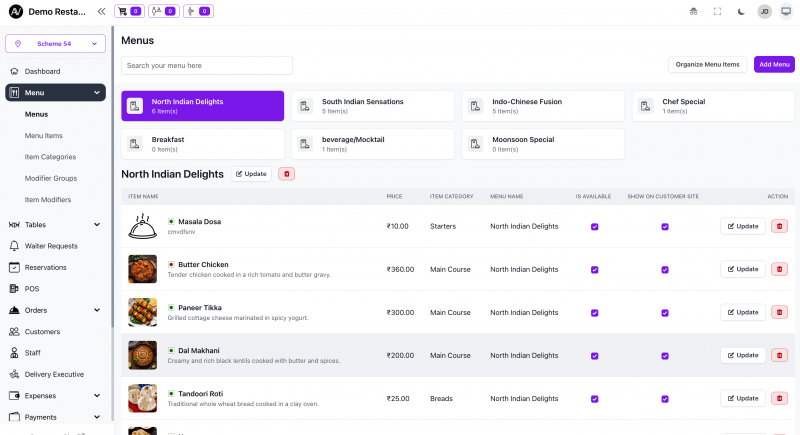Toggle Tandoori Roti Is Available checkbox
This screenshot has height=435, width=800.
coord(594,399)
